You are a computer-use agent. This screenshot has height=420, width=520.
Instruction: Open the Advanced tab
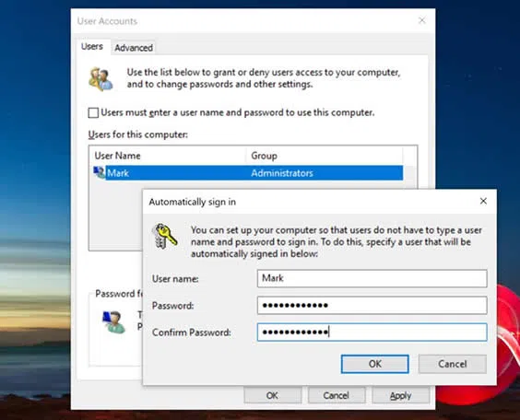134,48
